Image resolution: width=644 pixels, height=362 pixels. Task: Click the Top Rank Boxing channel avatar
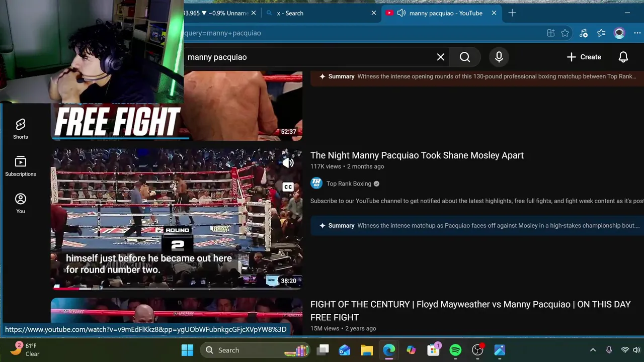click(x=316, y=184)
